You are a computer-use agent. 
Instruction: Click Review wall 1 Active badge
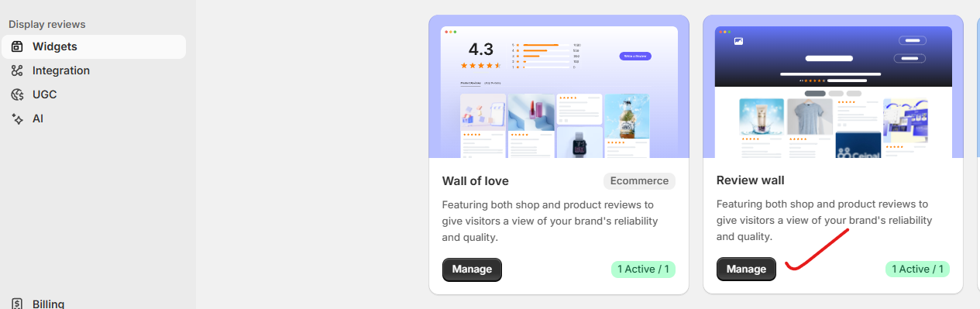917,270
